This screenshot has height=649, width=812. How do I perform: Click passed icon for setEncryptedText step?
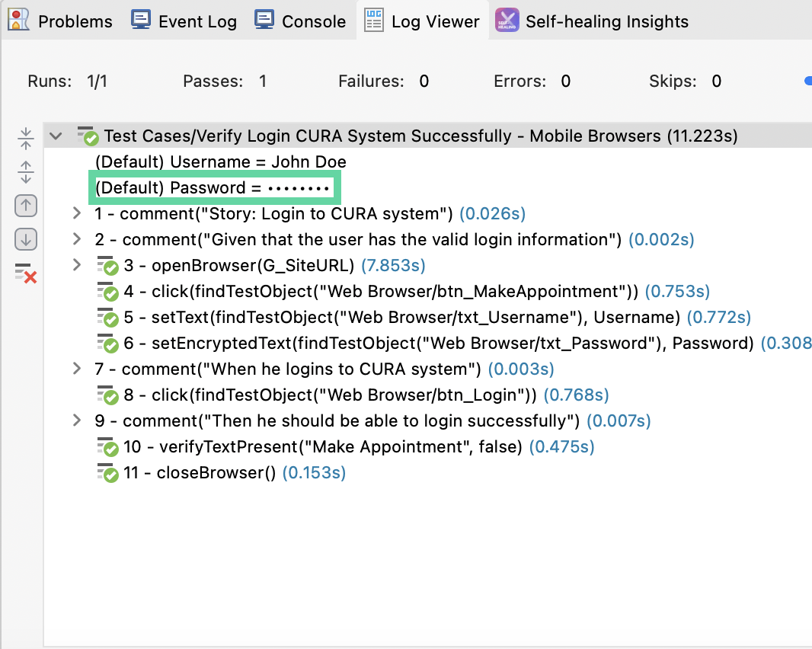pos(108,344)
